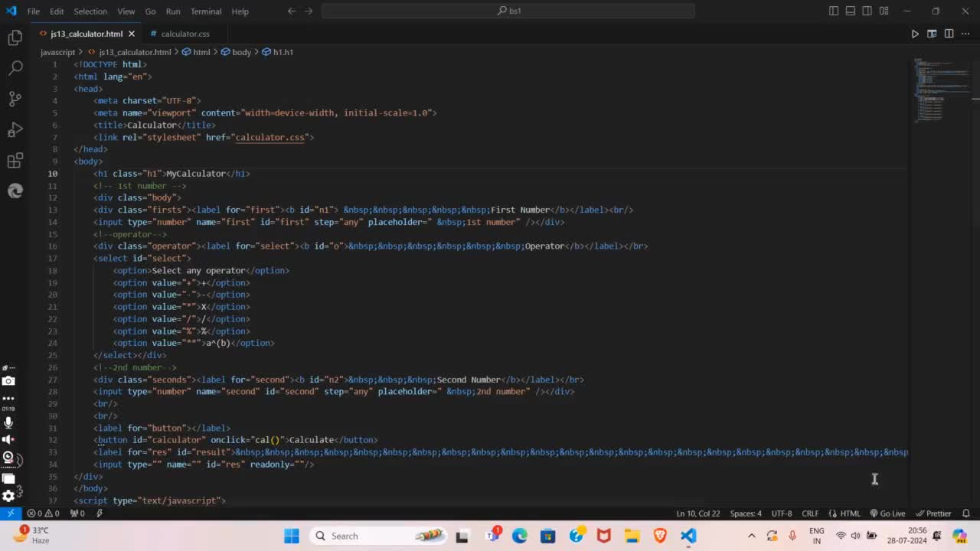Toggle the recorder webcam
Viewport: 980px width, 551px height.
pyautogui.click(x=8, y=458)
